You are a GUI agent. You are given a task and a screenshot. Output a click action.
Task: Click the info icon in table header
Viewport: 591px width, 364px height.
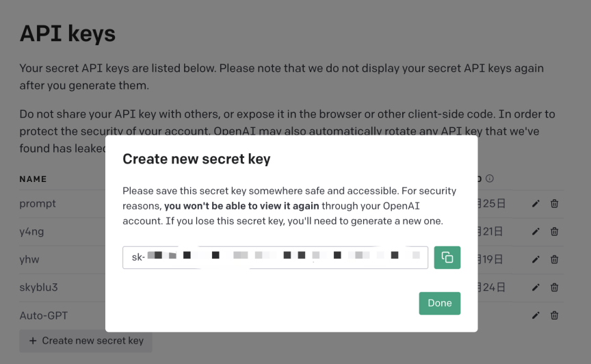(x=490, y=179)
